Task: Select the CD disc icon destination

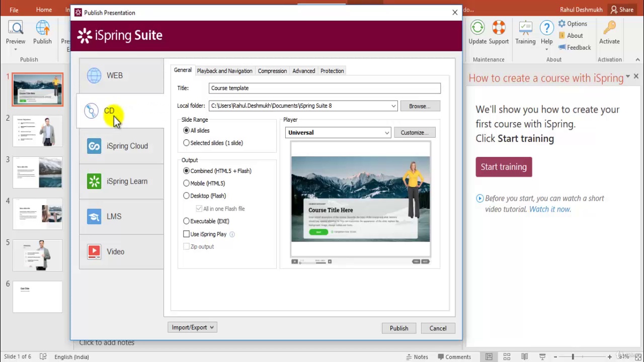Action: pos(91,111)
